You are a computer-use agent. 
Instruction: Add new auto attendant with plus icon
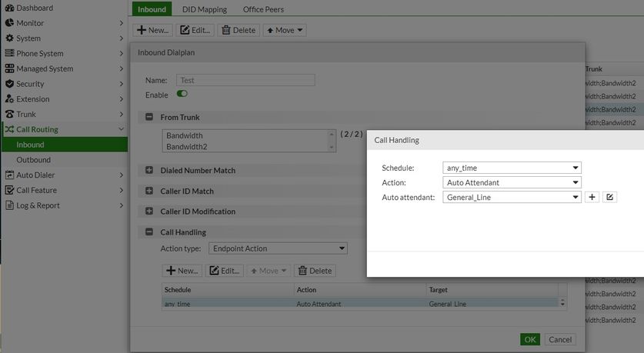click(592, 197)
